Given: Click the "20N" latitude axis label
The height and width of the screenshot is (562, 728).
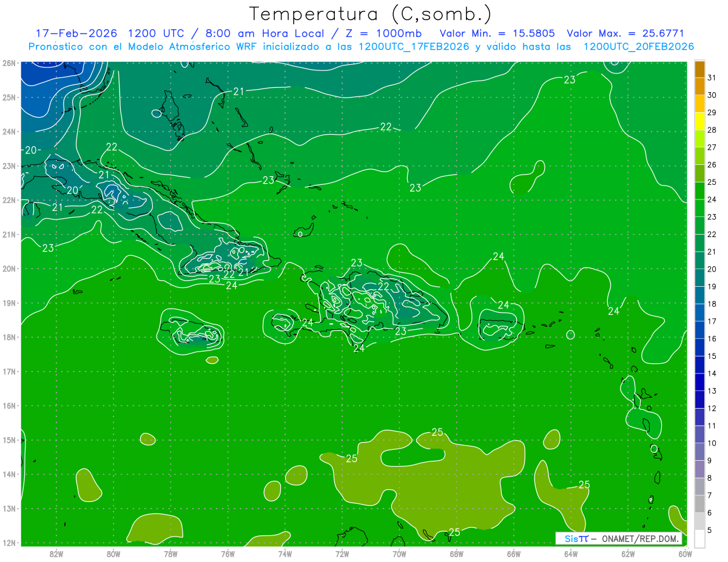Looking at the screenshot, I should point(8,269).
